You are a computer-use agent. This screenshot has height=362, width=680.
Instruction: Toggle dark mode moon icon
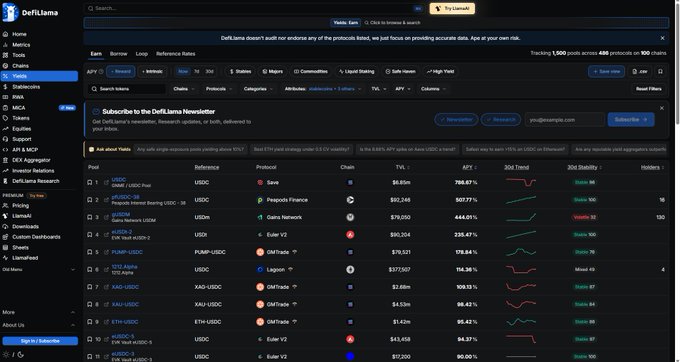[20, 355]
